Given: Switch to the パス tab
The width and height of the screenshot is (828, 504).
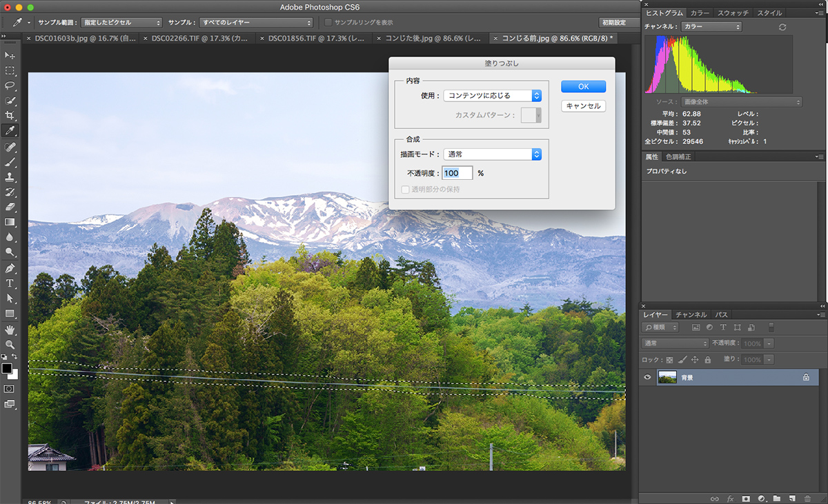Looking at the screenshot, I should 721,314.
